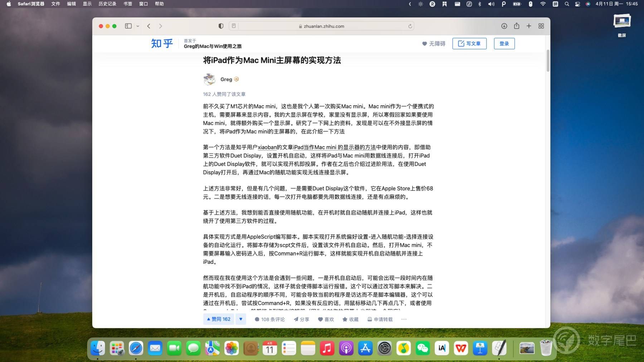644x362 pixels.
Task: Open the battery status menu
Action: point(517,4)
